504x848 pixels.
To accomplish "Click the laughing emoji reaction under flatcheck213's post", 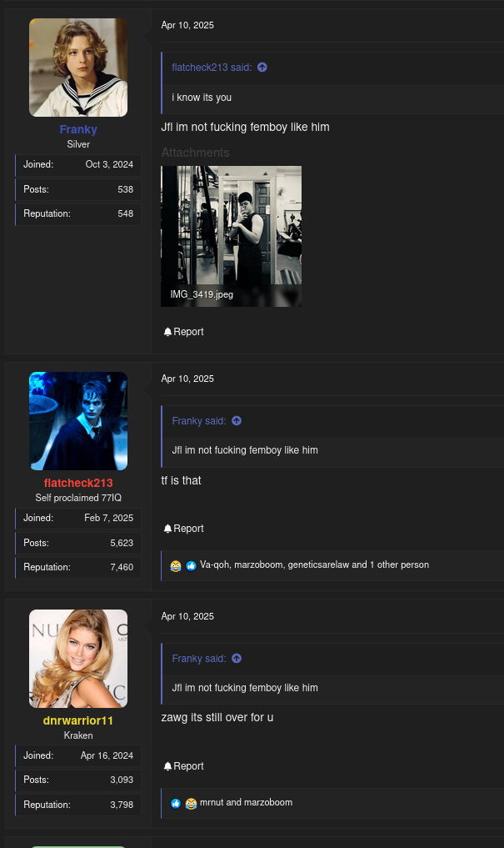I will [x=176, y=565].
